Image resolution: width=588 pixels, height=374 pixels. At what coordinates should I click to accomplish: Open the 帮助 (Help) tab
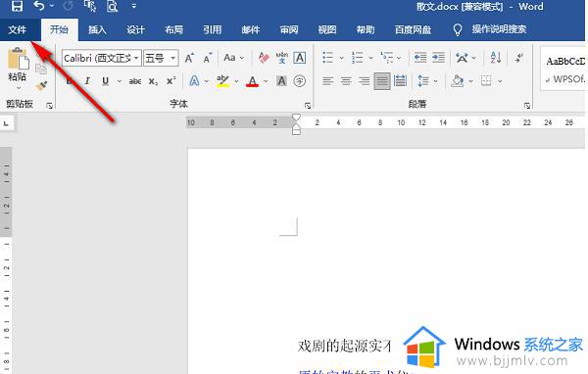pos(366,29)
